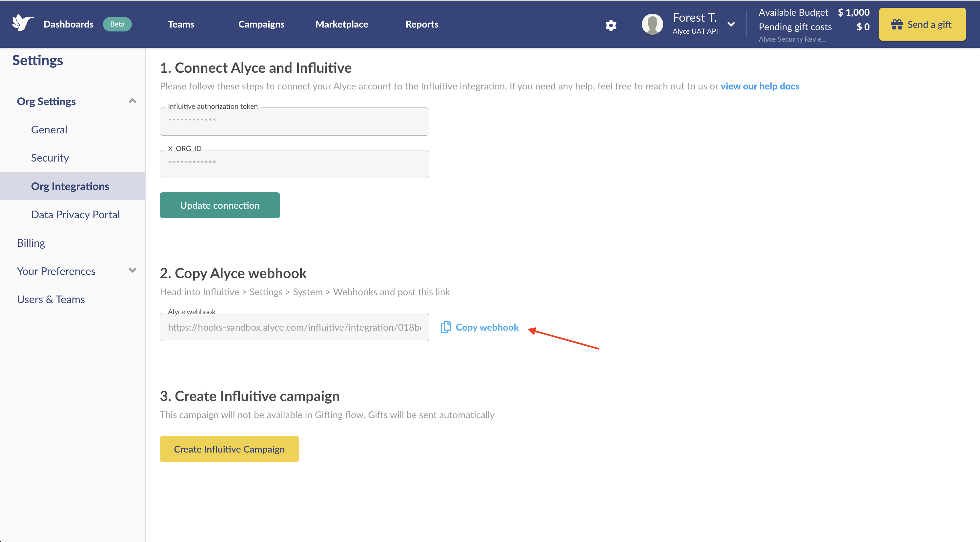The height and width of the screenshot is (542, 980).
Task: Open the profile dropdown next to Forest T.
Action: [731, 24]
